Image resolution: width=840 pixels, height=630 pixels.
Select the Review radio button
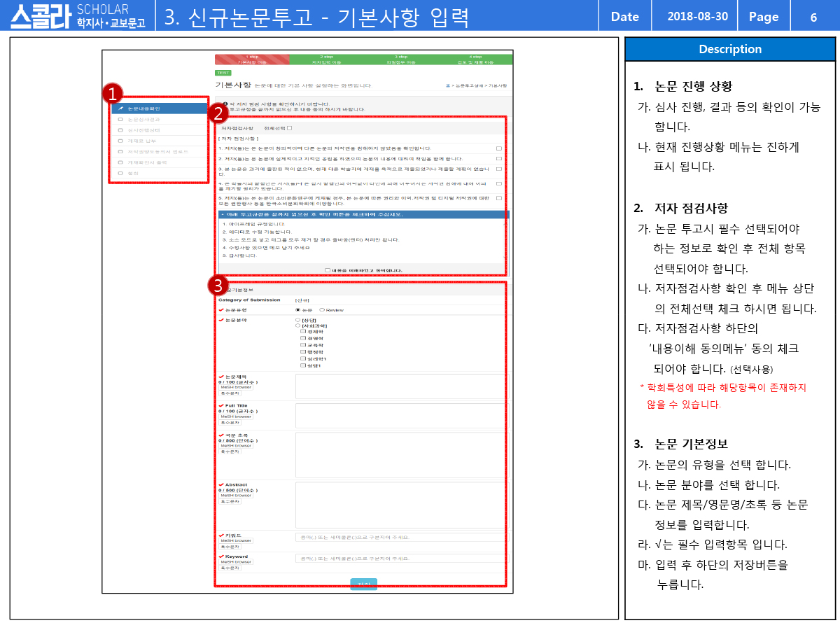coord(322,309)
